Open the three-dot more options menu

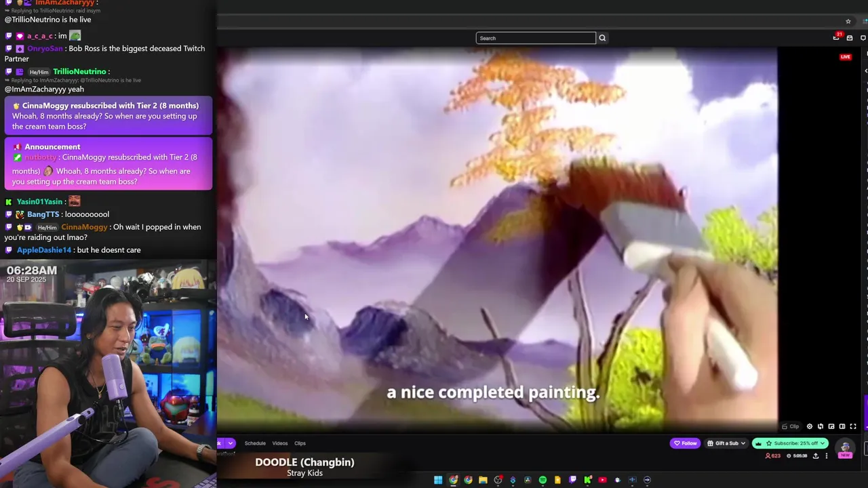[x=826, y=455]
